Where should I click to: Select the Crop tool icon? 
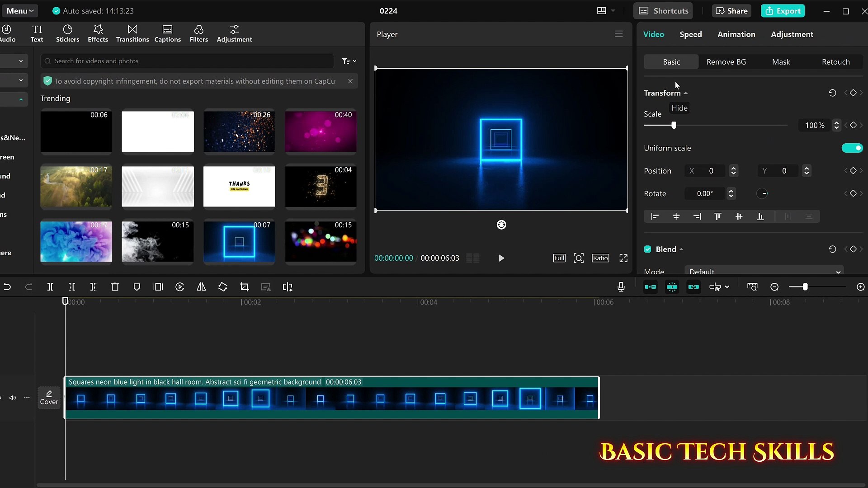[x=245, y=287]
